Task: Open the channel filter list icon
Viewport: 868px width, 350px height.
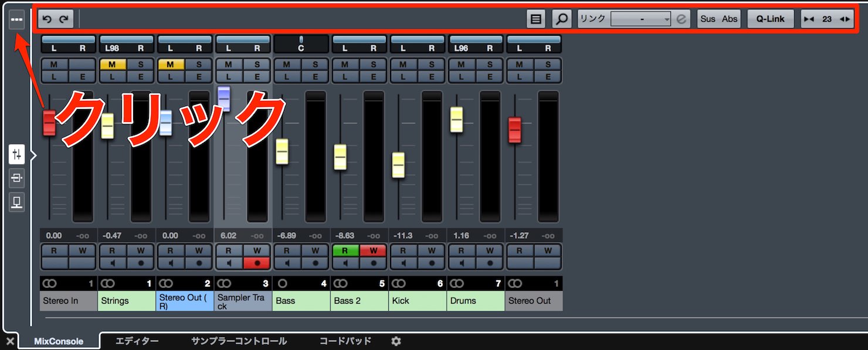Action: coord(535,19)
